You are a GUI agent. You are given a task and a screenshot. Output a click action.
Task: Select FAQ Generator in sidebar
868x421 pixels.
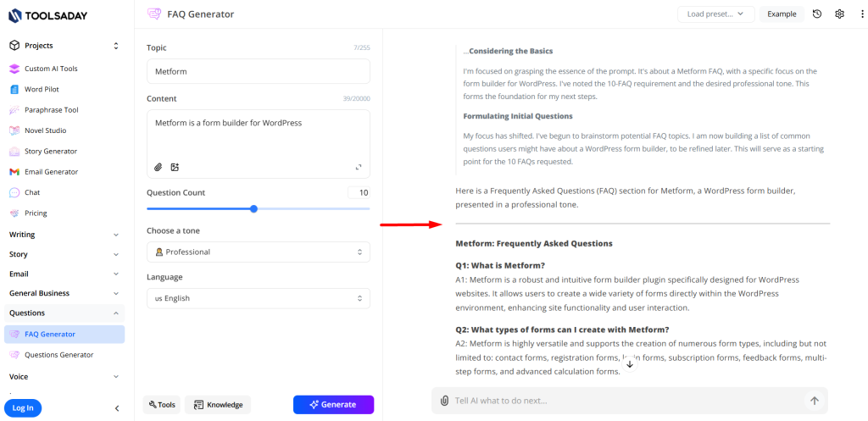tap(64, 334)
